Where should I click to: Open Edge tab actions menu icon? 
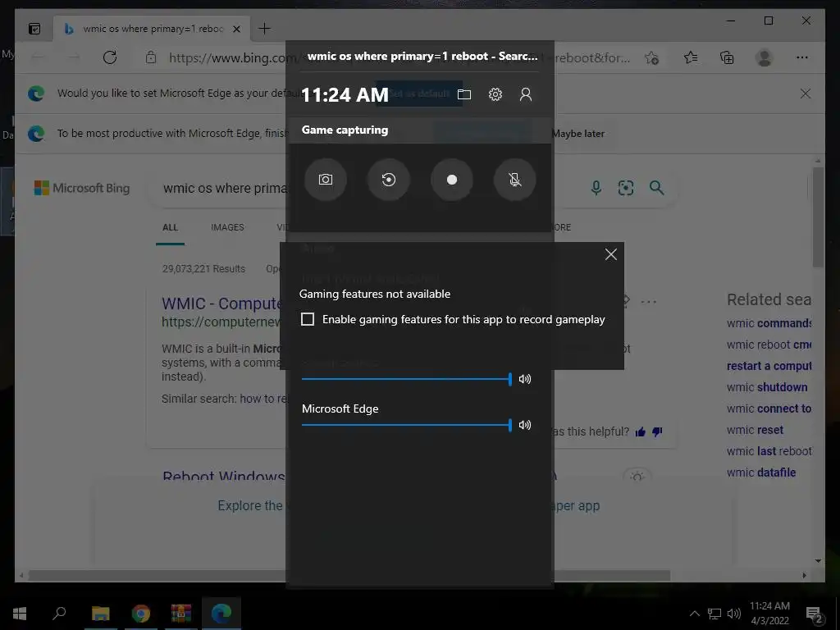[34, 29]
